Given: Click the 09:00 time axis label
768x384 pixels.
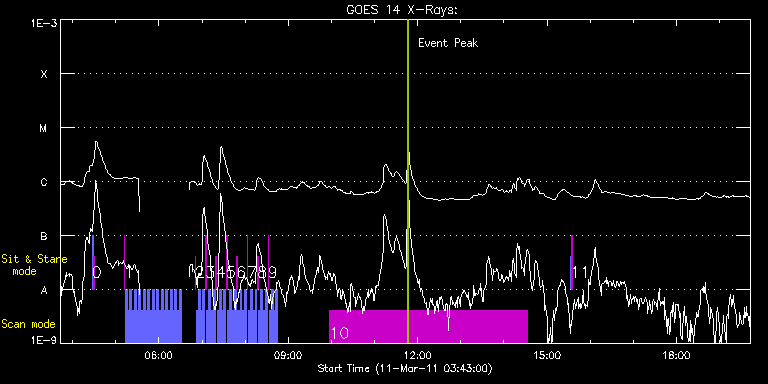Looking at the screenshot, I should pos(288,355).
